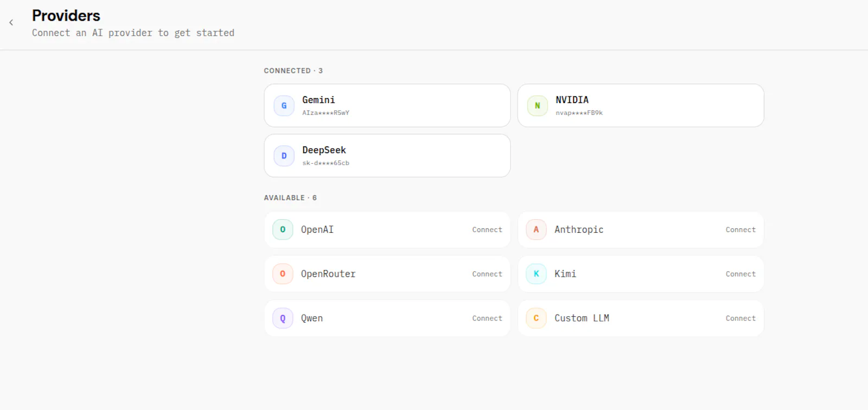
Task: Click the CONNECTED · 3 section label
Action: click(x=293, y=71)
